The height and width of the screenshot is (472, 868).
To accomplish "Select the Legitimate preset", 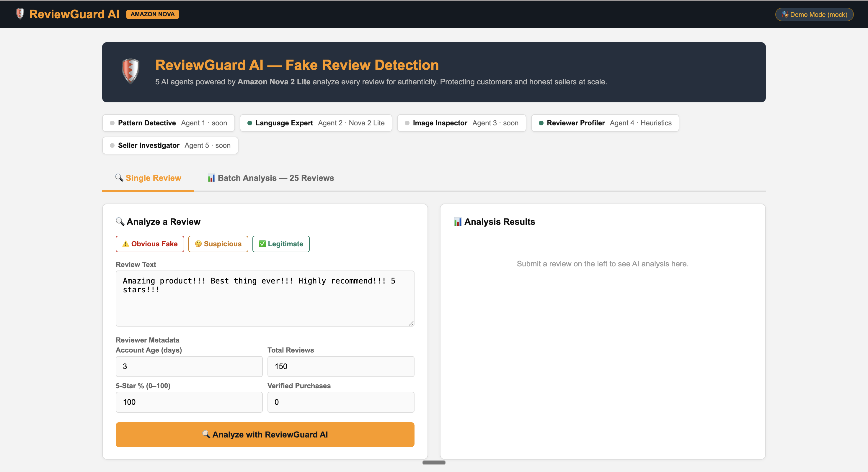I will tap(281, 244).
